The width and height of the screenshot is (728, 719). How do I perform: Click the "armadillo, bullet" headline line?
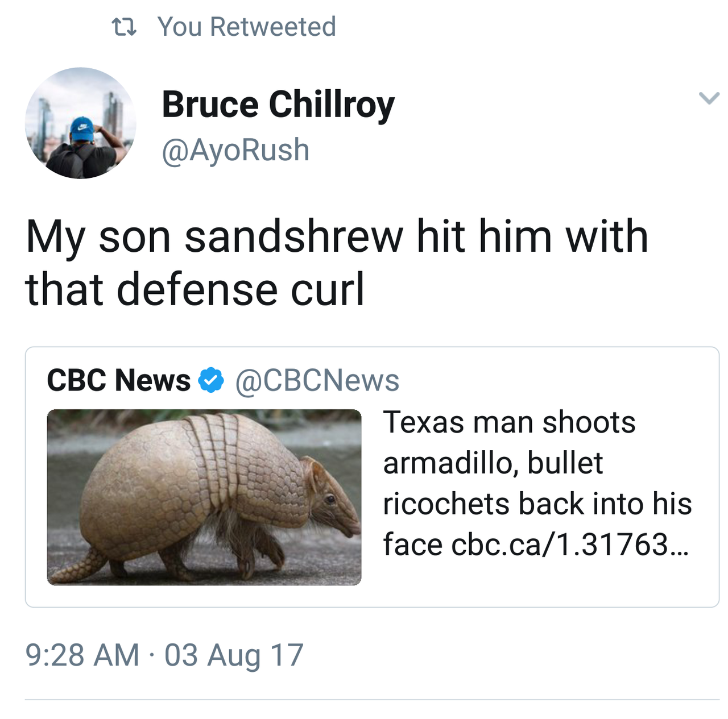493,463
